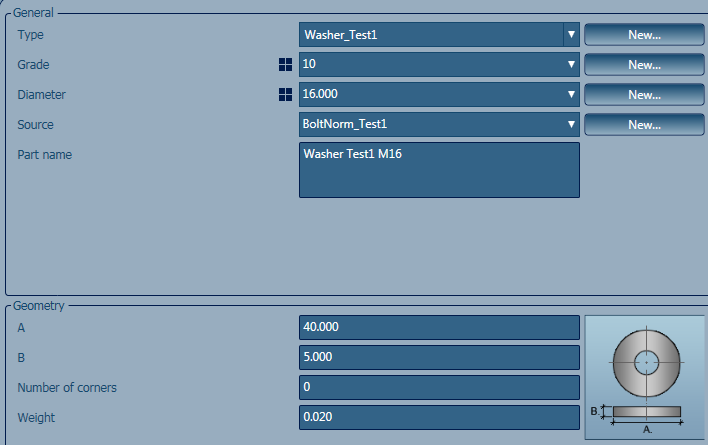708x445 pixels.
Task: Expand the Diameter dropdown arrow
Action: pyautogui.click(x=571, y=94)
